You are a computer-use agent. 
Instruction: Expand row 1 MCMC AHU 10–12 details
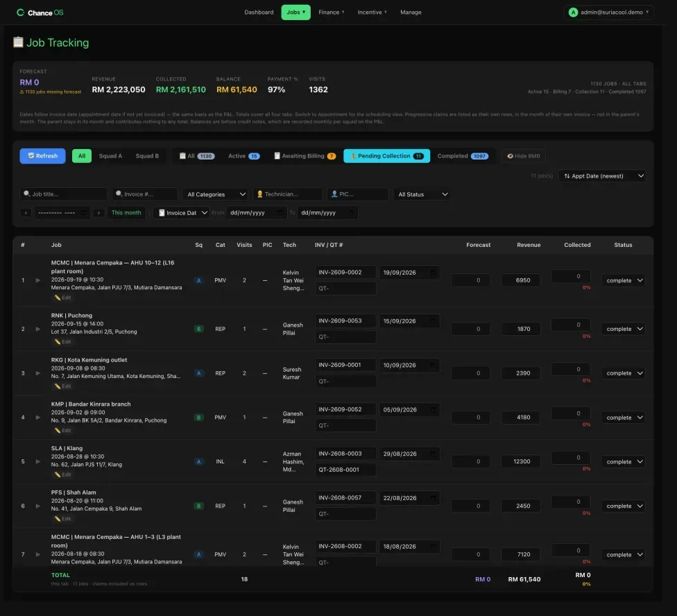coord(38,280)
